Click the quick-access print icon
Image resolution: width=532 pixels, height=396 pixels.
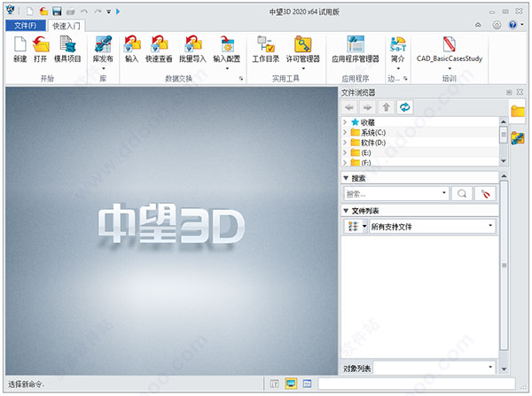71,12
